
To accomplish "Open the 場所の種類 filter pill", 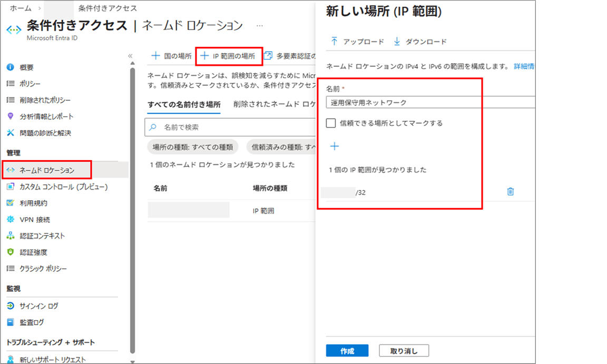I will [192, 147].
